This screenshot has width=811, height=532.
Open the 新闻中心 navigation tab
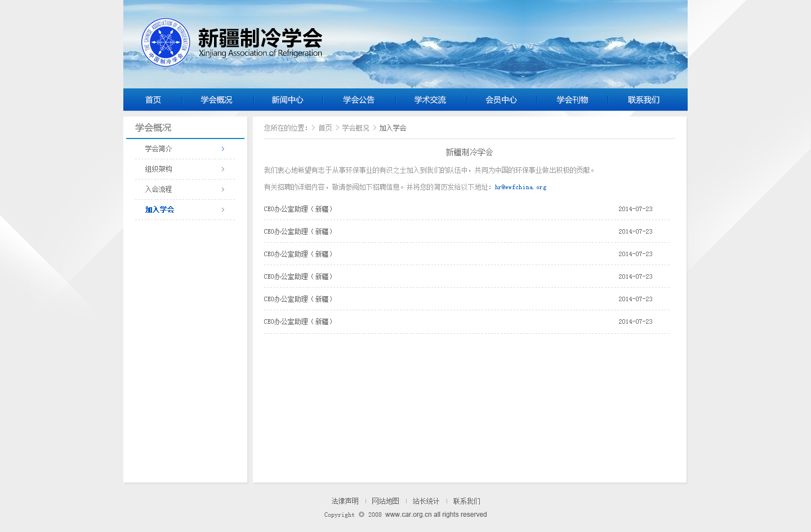click(x=287, y=100)
